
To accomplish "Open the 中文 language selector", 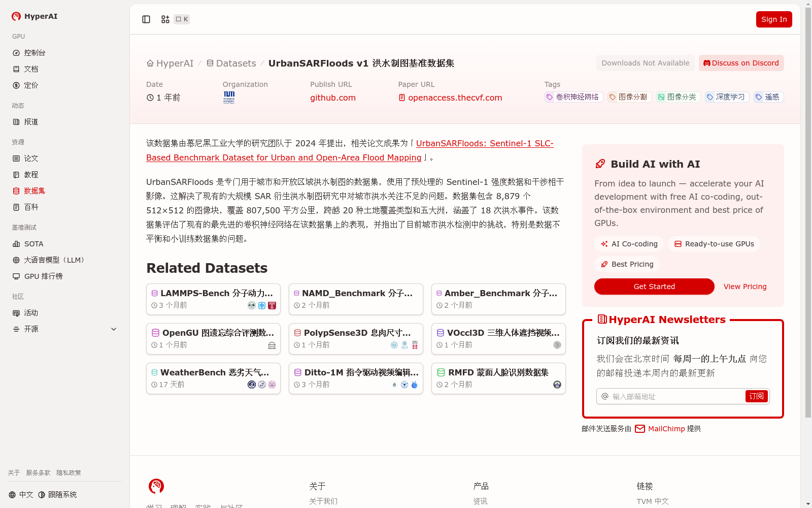I will (x=21, y=495).
